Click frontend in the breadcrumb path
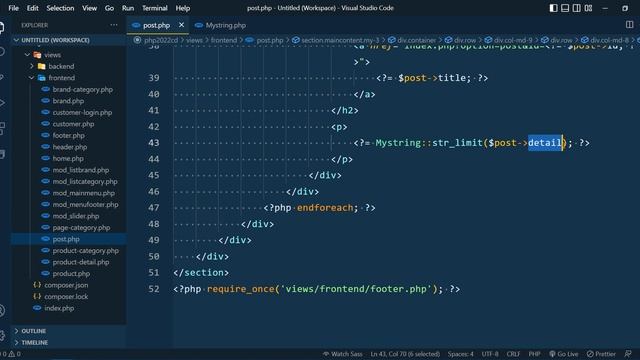Screen dimensions: 640x360 (224, 40)
